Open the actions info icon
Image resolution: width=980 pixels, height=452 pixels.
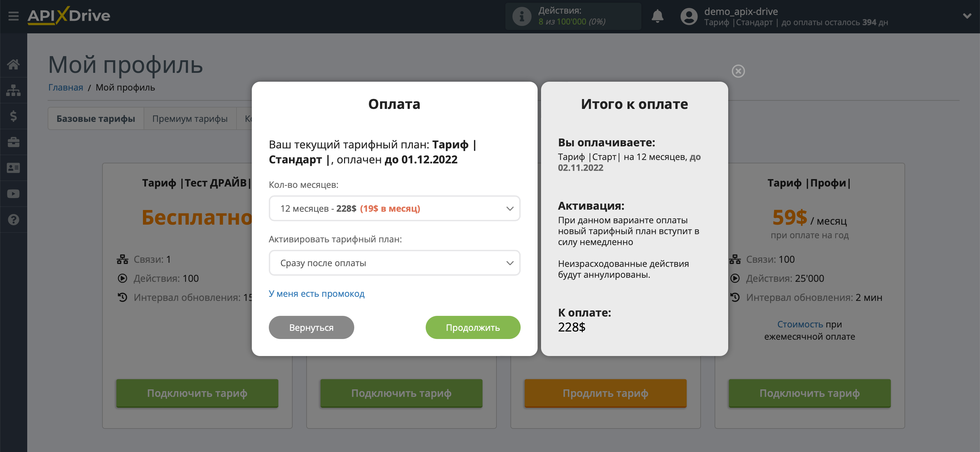(522, 16)
